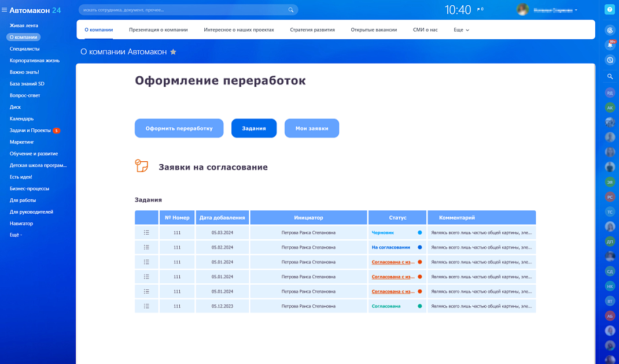This screenshot has height=364, width=619.
Task: Expand the Еще dropdown in top tabs
Action: click(x=461, y=29)
